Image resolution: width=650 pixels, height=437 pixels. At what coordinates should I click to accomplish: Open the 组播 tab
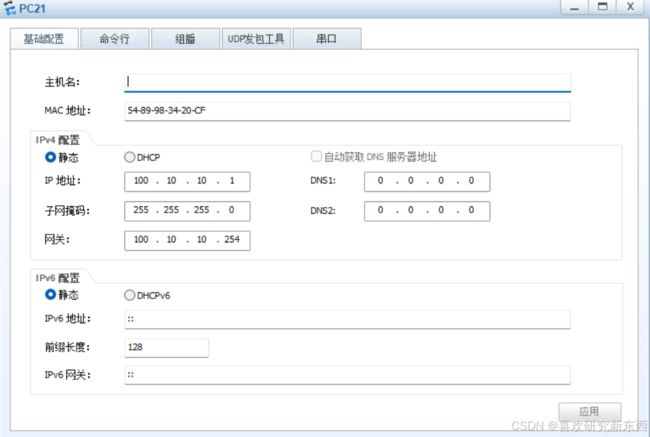[x=185, y=39]
